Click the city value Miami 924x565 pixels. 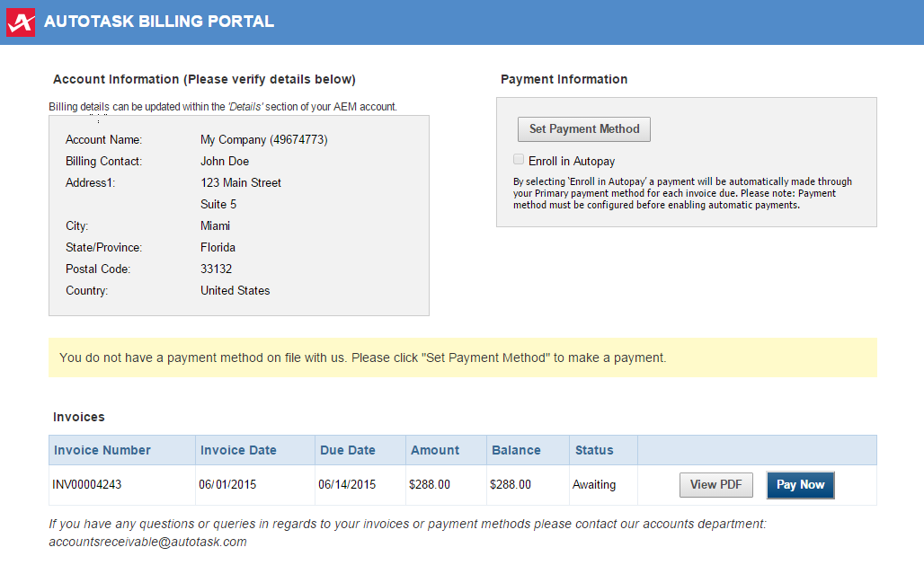(215, 226)
